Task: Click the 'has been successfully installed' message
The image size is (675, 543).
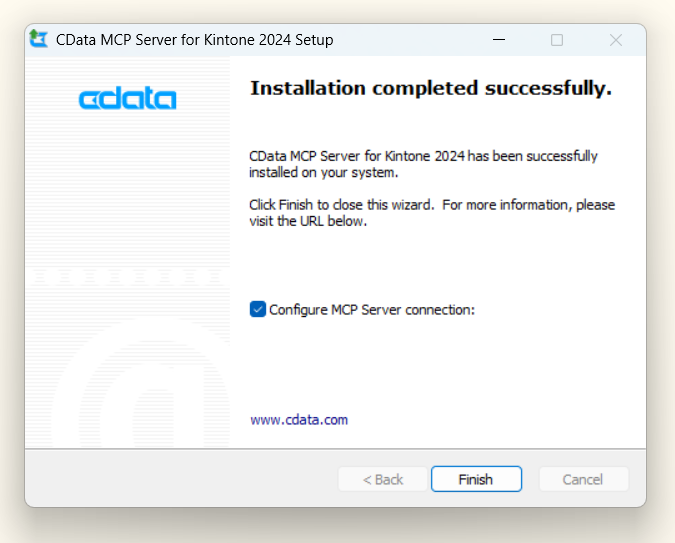Action: [423, 164]
